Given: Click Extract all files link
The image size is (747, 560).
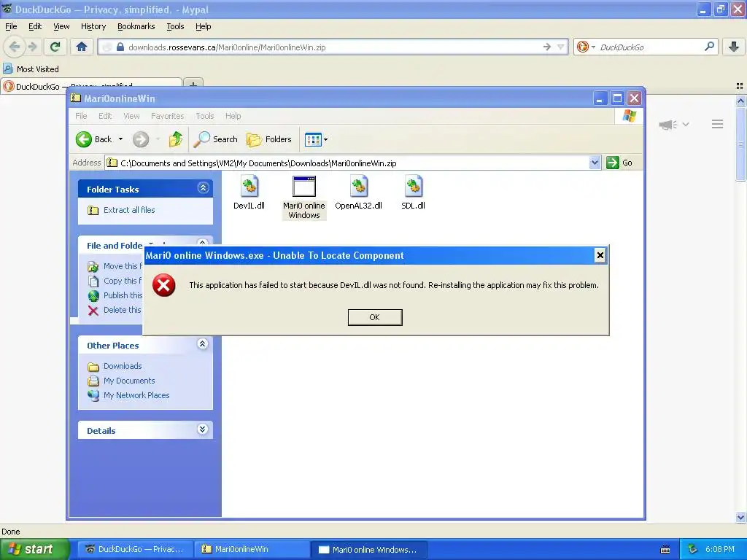Looking at the screenshot, I should pos(129,210).
